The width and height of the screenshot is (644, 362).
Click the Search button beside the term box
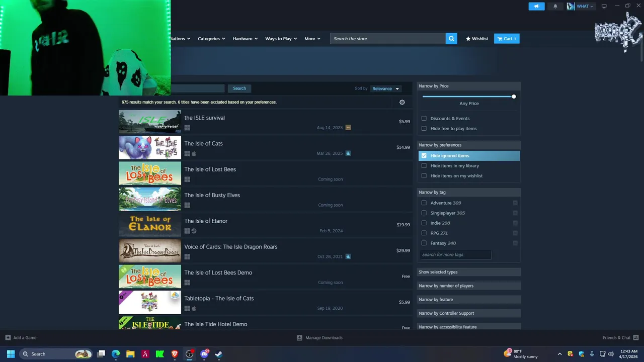tap(239, 88)
